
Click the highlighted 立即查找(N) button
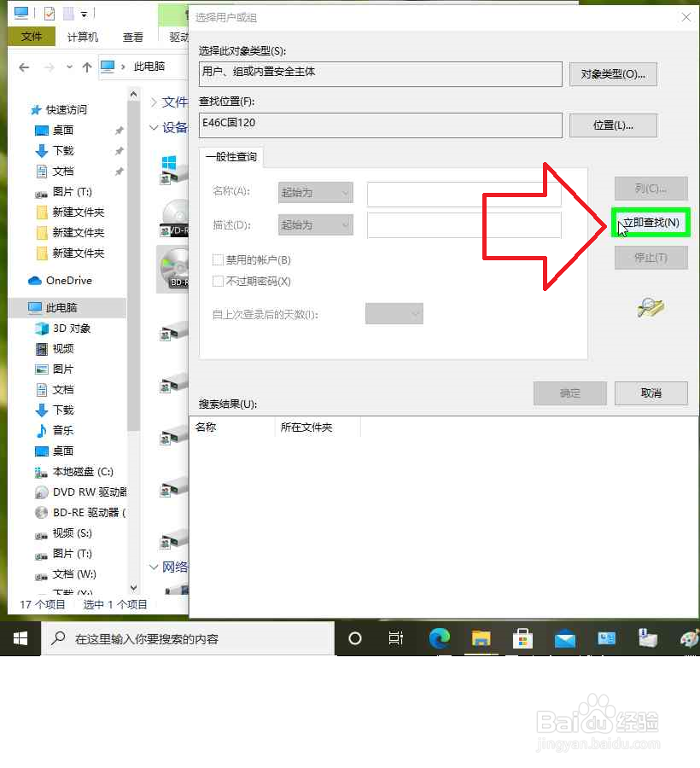point(650,223)
